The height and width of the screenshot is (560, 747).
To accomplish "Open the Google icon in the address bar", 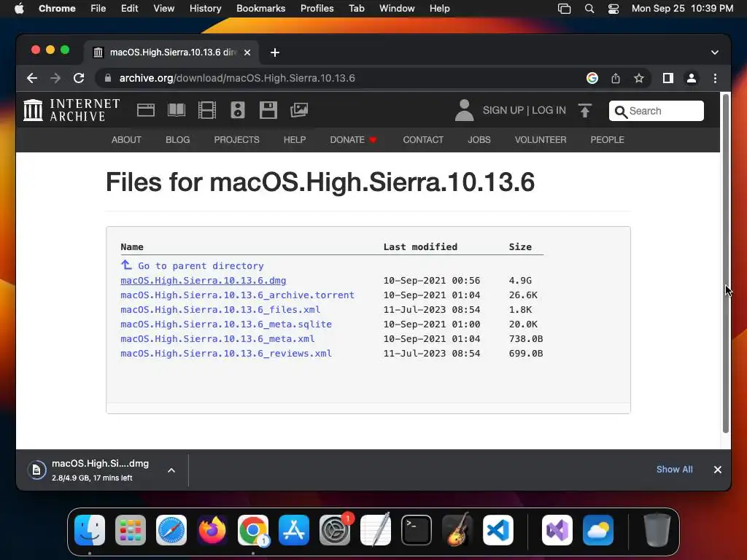I will tap(592, 78).
